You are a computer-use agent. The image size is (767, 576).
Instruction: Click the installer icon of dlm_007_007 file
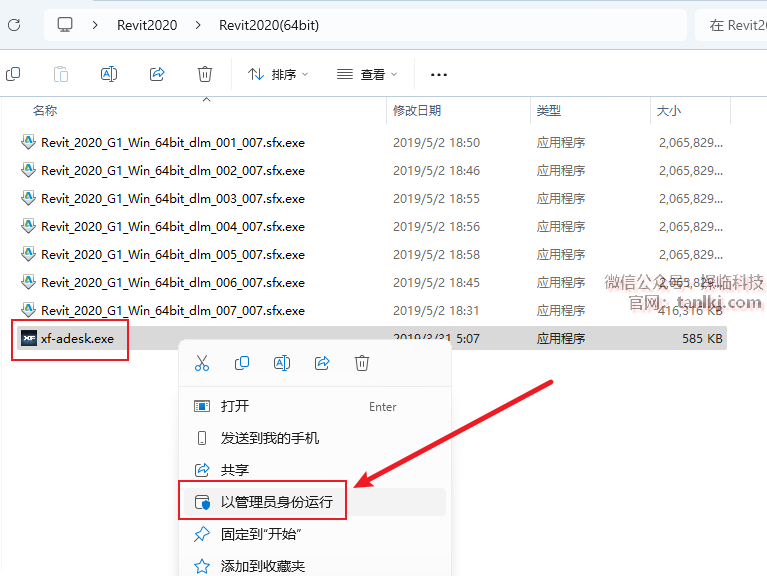click(x=28, y=310)
